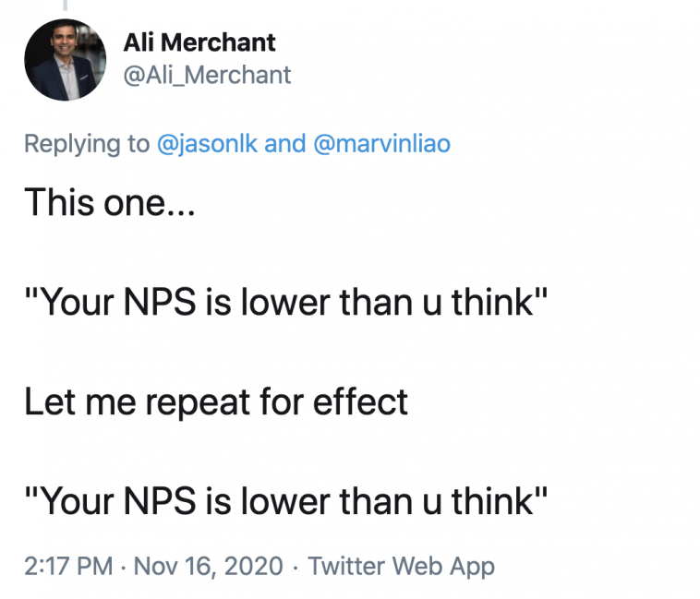
Task: Select the Nov 16, 2020 date
Action: click(x=208, y=566)
